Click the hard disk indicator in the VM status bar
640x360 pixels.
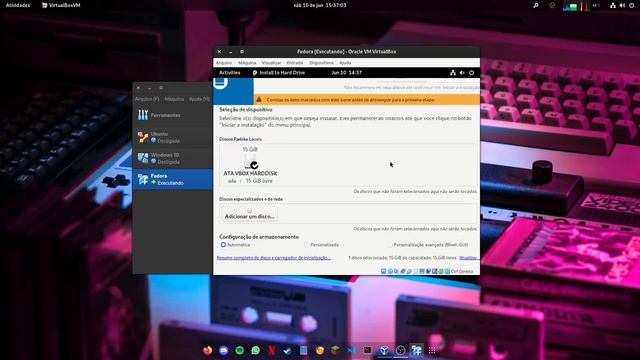point(383,271)
